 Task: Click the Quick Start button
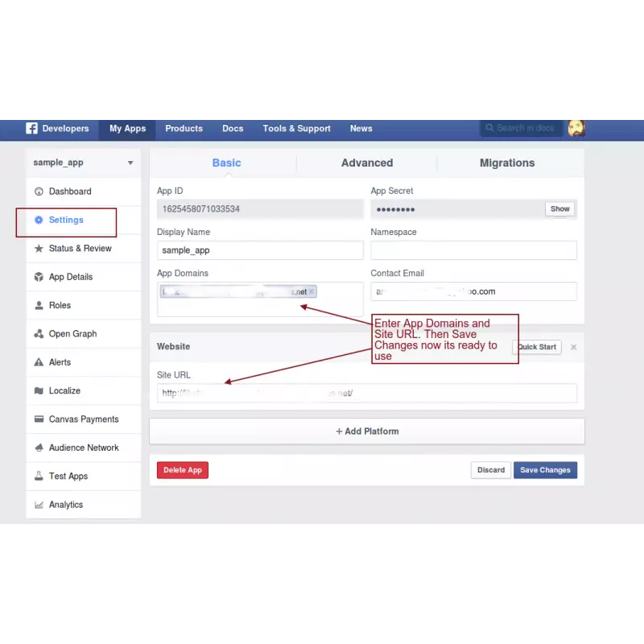point(537,347)
